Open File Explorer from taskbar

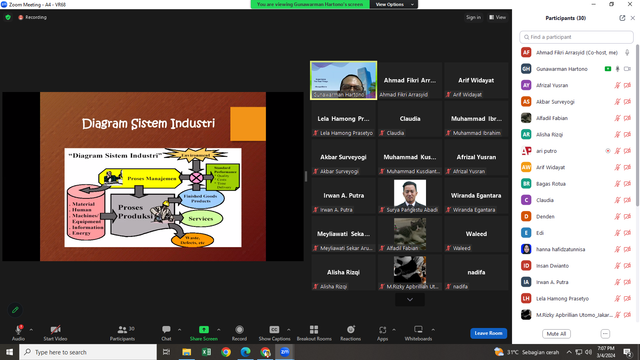(x=187, y=352)
